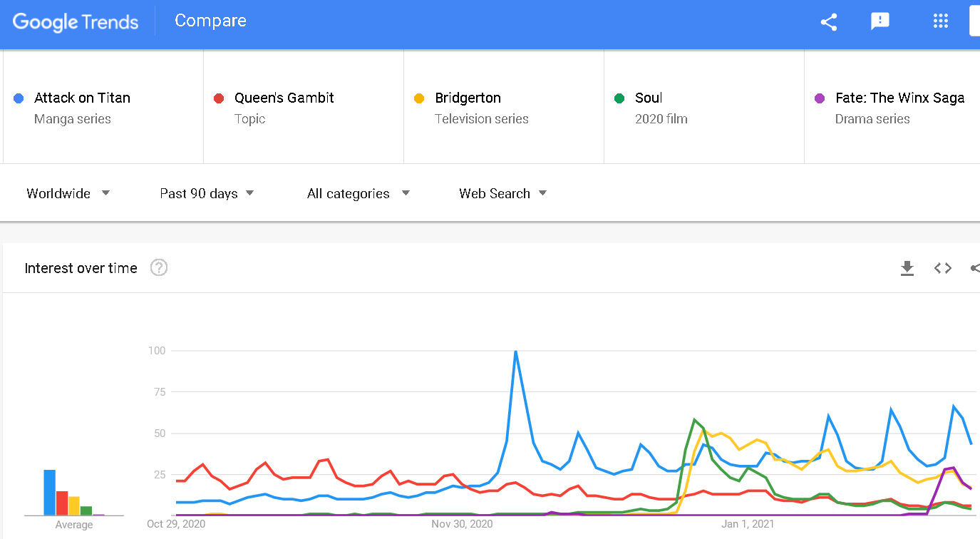
Task: Click the Fate: The Winx Saga term
Action: 899,98
